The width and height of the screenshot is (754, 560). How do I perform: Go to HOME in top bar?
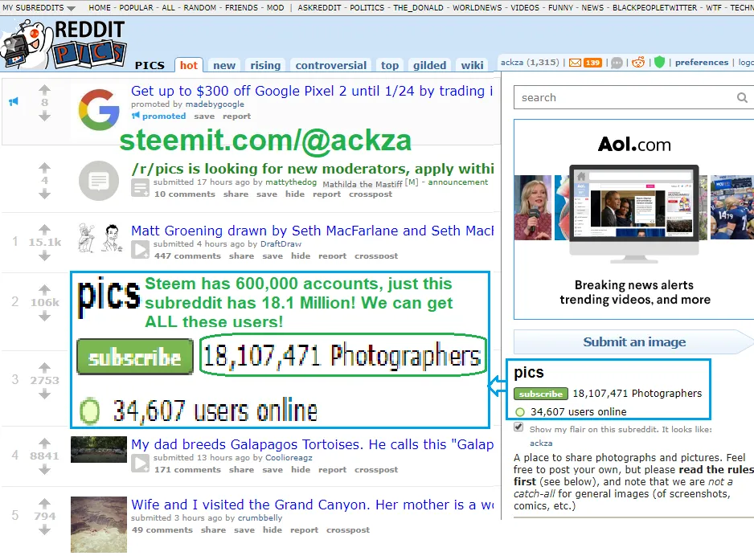[x=100, y=8]
